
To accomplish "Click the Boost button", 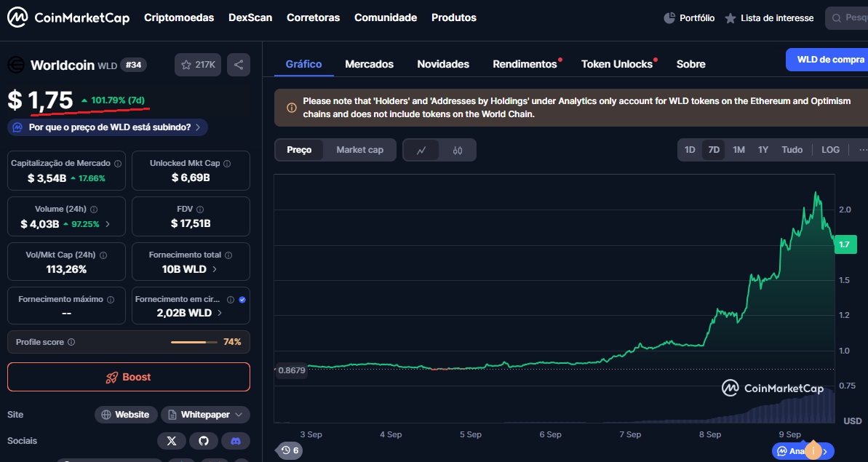I will coord(129,378).
